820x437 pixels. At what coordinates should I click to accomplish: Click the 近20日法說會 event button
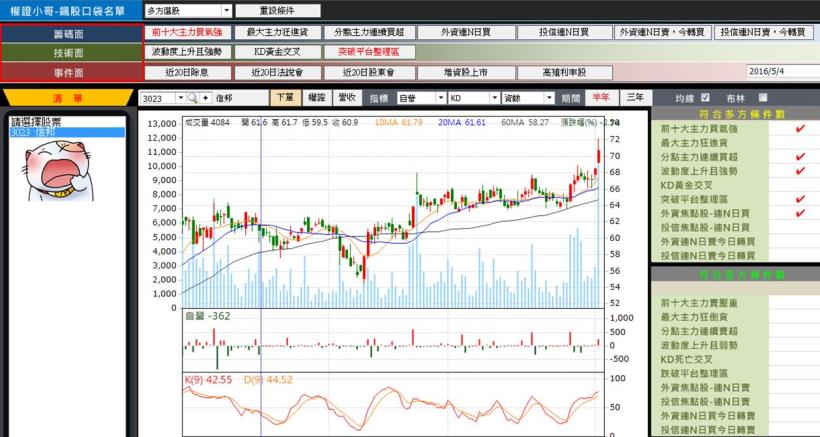click(277, 73)
